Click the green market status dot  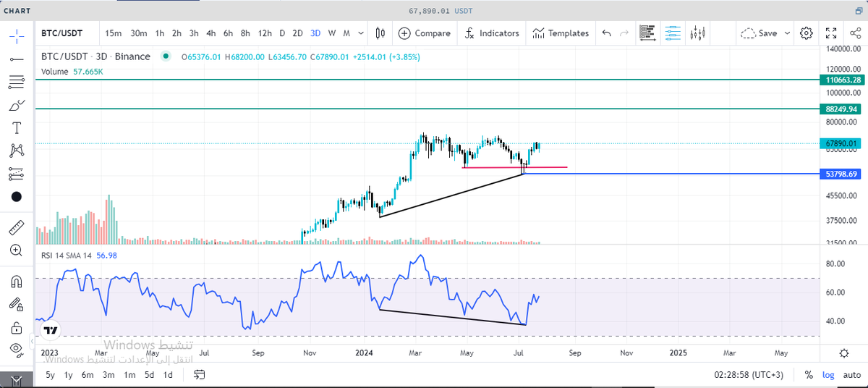pyautogui.click(x=166, y=56)
